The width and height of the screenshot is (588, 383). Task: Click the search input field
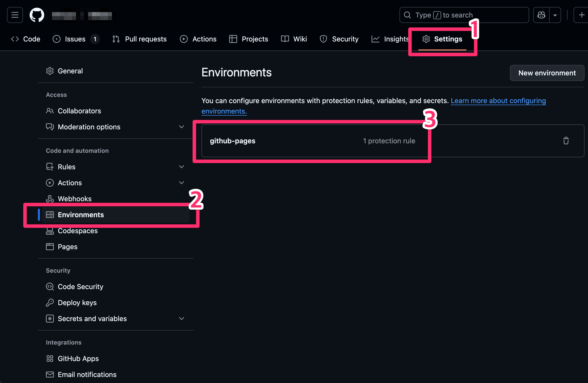(x=464, y=15)
